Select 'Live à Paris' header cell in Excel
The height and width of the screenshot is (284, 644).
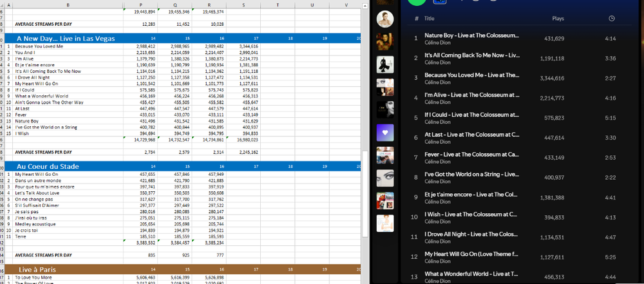[x=68, y=270]
